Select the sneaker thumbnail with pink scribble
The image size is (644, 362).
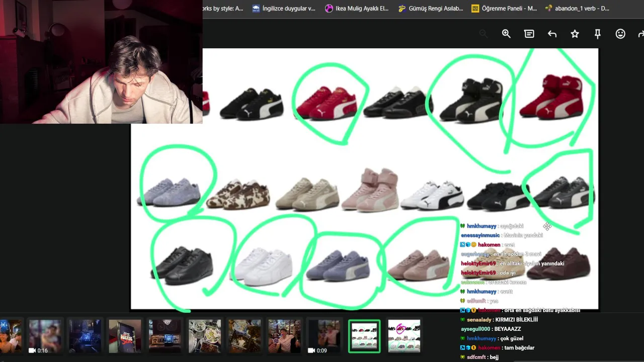404,336
